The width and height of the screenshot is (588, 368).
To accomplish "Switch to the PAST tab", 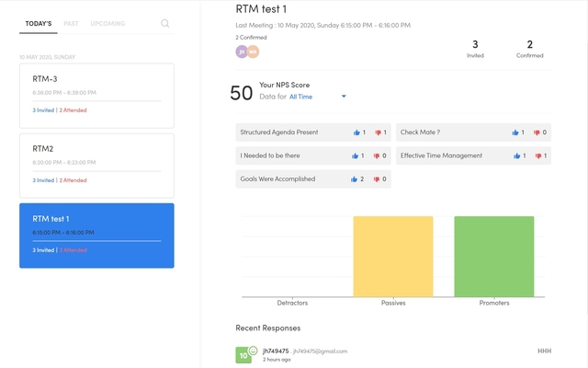I will pyautogui.click(x=71, y=24).
